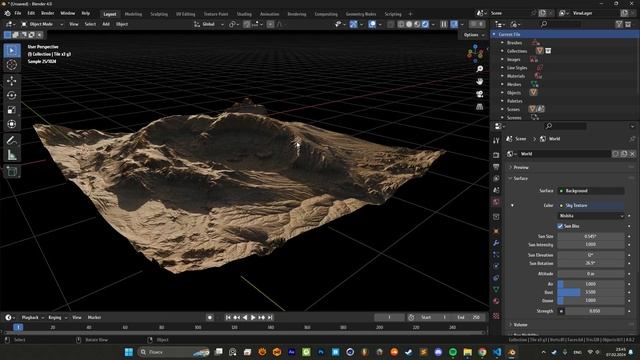Select the Rotate tool

coord(12,95)
